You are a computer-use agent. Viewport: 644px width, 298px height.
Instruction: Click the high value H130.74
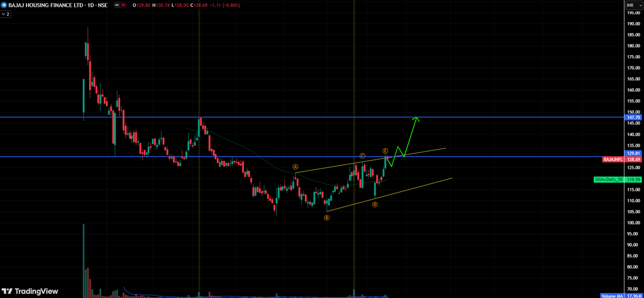162,5
